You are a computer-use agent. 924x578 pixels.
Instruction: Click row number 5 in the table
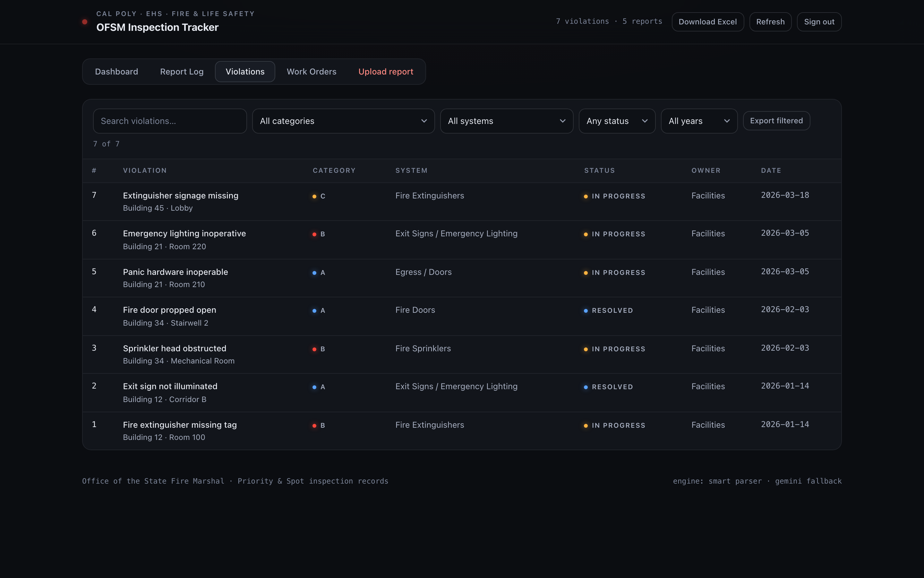point(94,272)
